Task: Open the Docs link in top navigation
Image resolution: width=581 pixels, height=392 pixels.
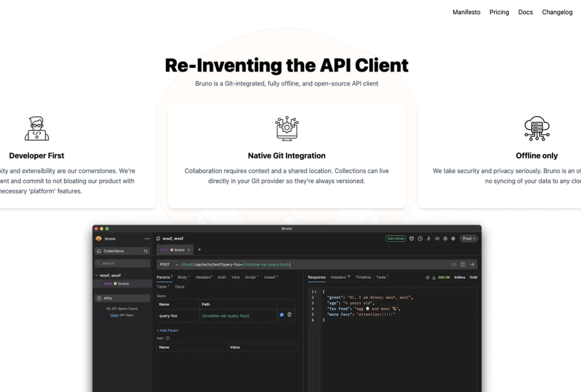Action: pyautogui.click(x=525, y=12)
